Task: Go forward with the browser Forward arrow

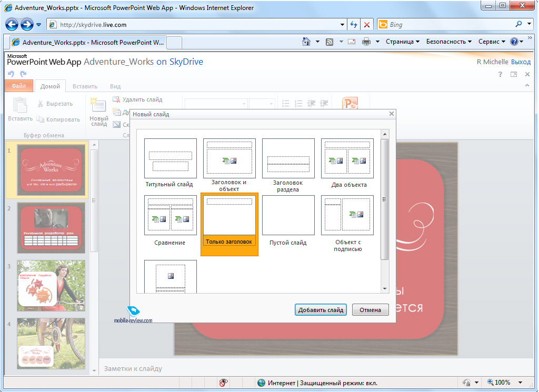Action: (27, 24)
